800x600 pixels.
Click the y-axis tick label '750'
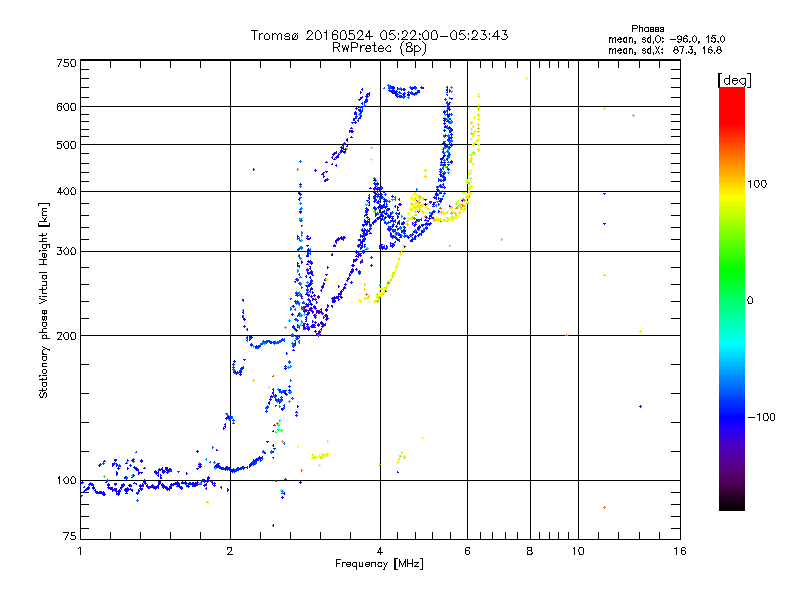(66, 63)
